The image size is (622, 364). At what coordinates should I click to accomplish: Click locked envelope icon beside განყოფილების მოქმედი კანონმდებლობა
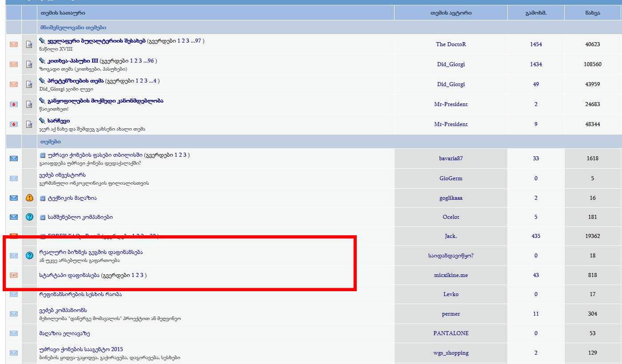(x=14, y=104)
